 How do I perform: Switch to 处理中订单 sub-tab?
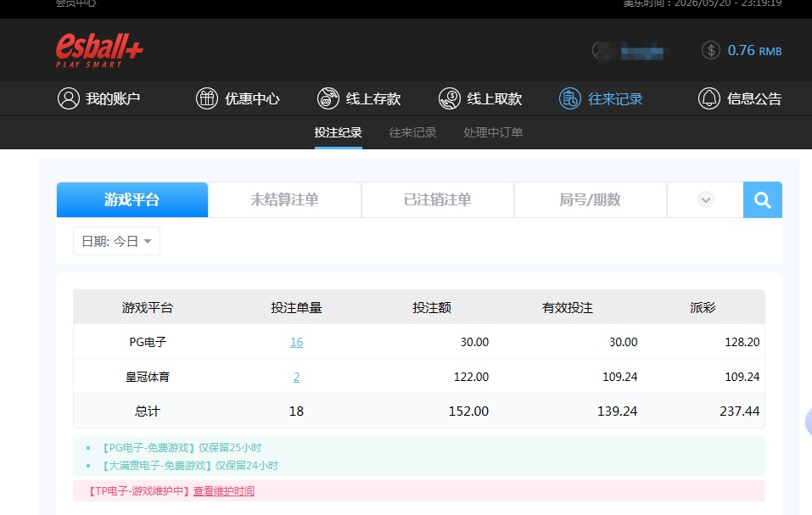(x=493, y=132)
